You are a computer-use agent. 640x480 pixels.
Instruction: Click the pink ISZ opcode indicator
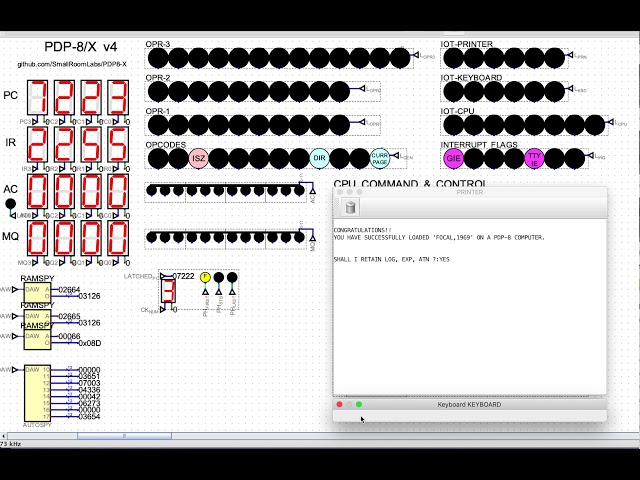199,158
